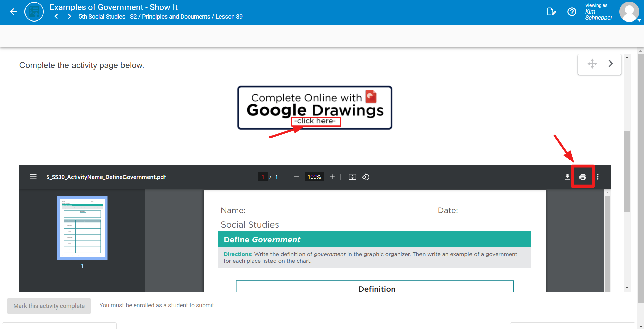Click the 'You must be enrolled' notice text
644x329 pixels.
pyautogui.click(x=157, y=305)
